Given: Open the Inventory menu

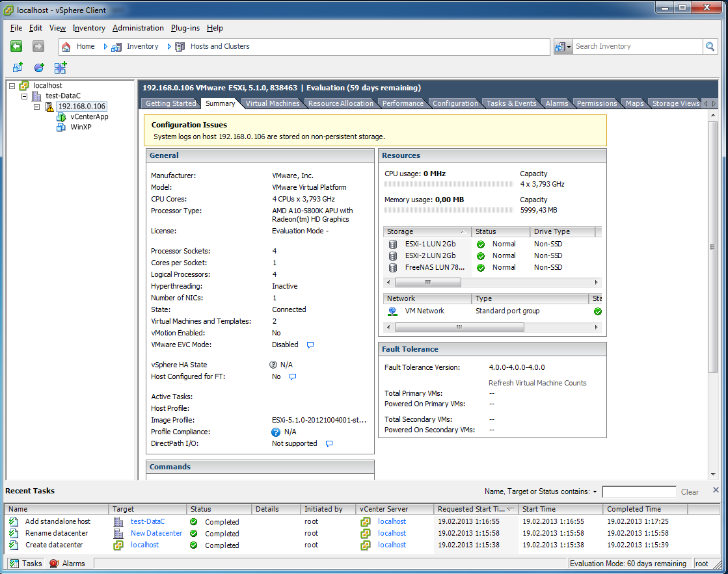Looking at the screenshot, I should (88, 28).
